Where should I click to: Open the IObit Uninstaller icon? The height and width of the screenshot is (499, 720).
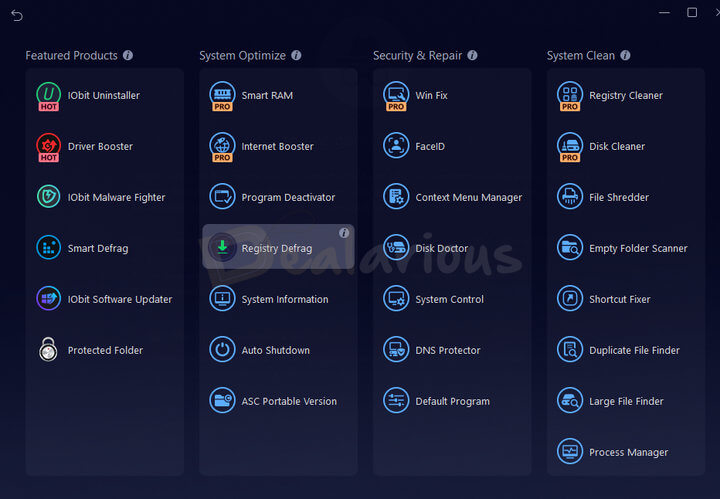point(48,95)
